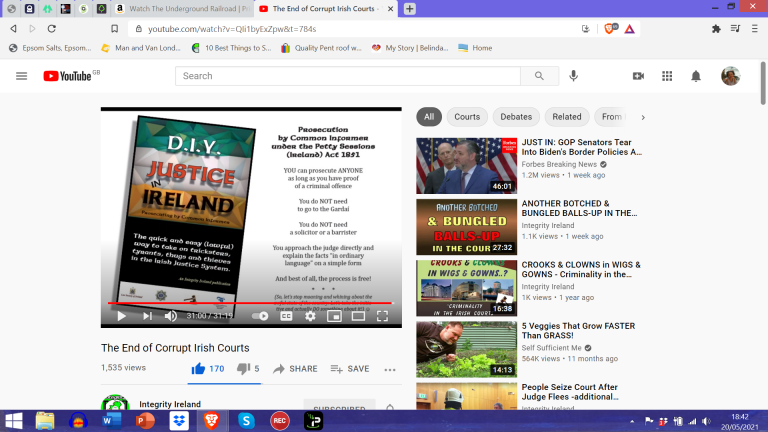Show more filter chips with right arrow

click(643, 117)
